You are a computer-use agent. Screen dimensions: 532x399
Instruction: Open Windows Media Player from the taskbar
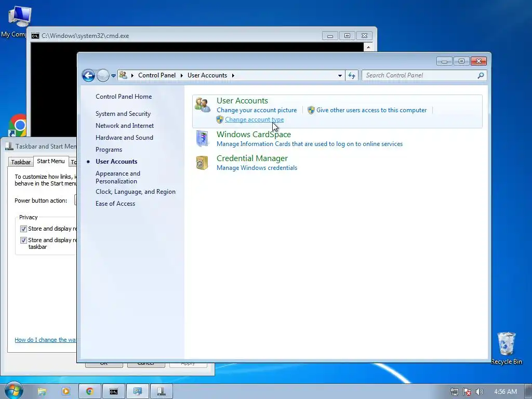tap(66, 392)
